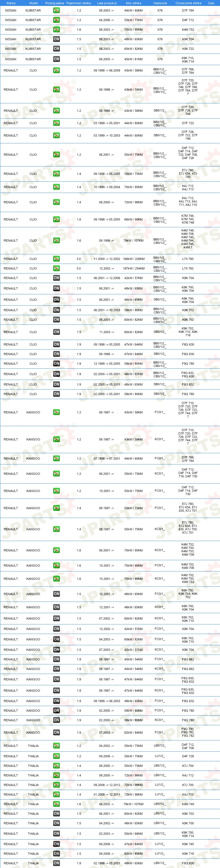Image resolution: width=220 pixels, height=868 pixels.
Task: Click the engine code K9K 740
Action: pos(188,844)
